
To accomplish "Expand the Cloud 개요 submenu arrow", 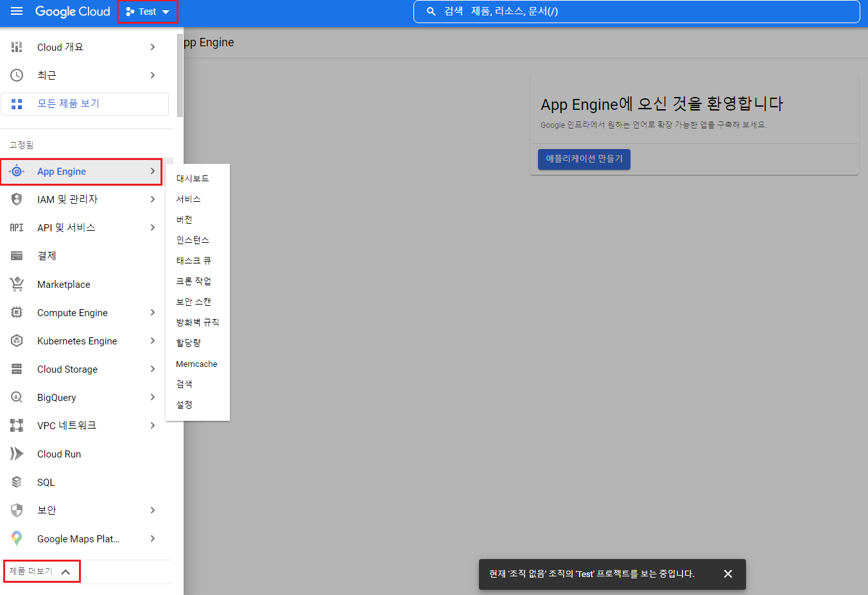I will (x=152, y=47).
